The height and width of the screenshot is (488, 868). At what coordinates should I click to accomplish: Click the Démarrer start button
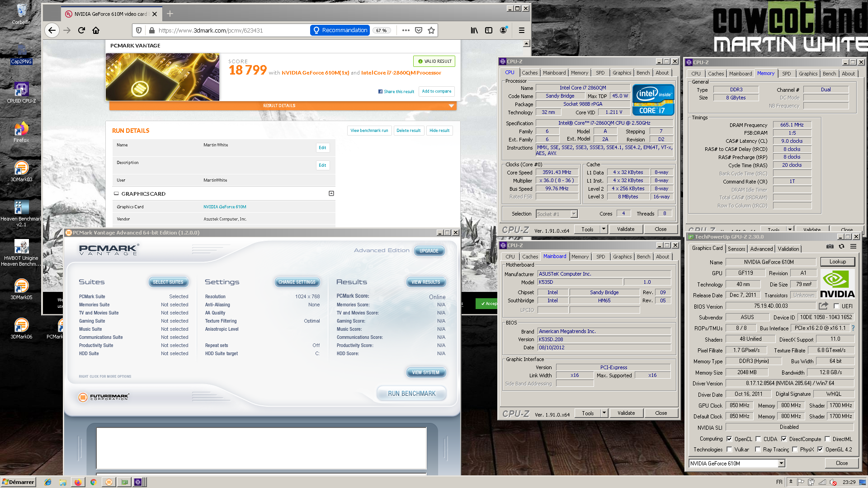click(x=18, y=482)
